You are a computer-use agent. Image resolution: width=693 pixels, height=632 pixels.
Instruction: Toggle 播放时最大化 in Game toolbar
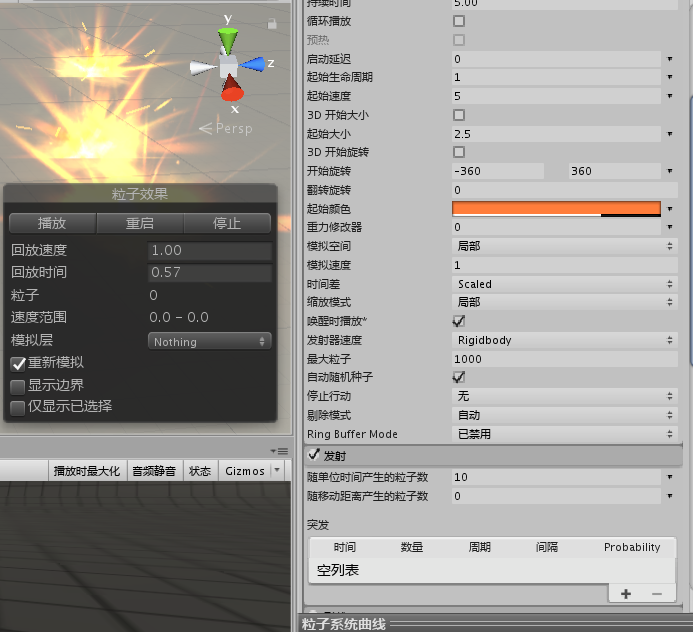[87, 471]
